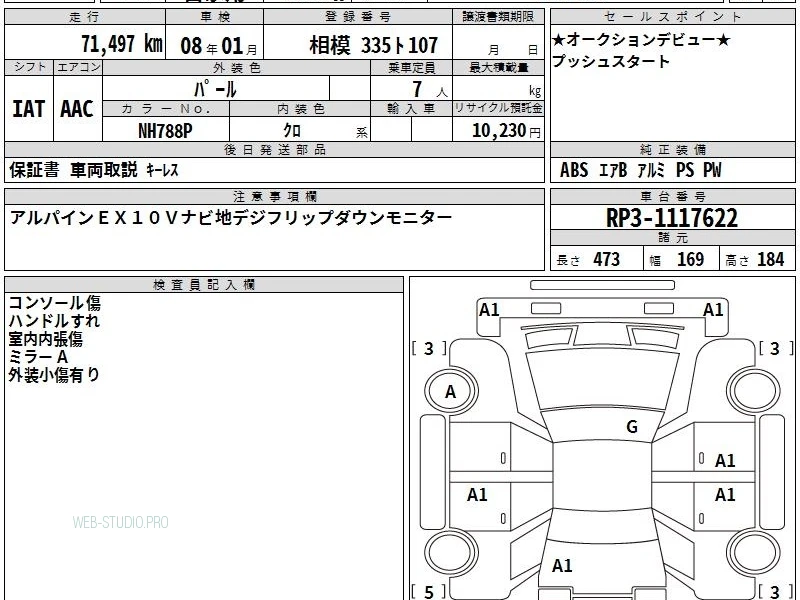Viewport: 800px width, 600px height.
Task: Select the セールスポイント header
Action: (x=672, y=17)
